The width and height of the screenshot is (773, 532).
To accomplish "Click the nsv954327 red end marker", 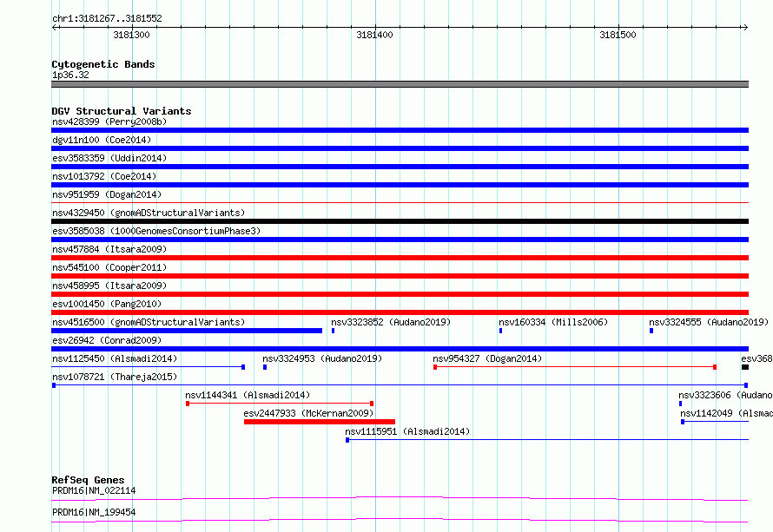I will 715,367.
